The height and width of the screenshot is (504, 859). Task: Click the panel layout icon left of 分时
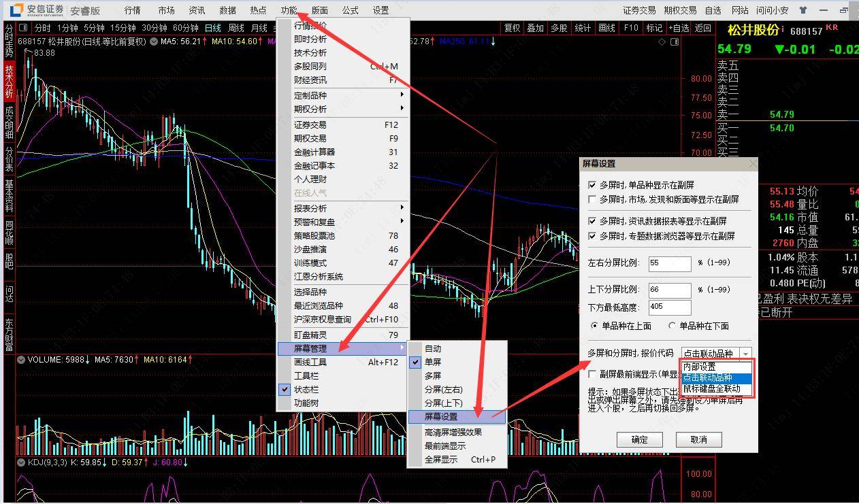click(x=23, y=28)
